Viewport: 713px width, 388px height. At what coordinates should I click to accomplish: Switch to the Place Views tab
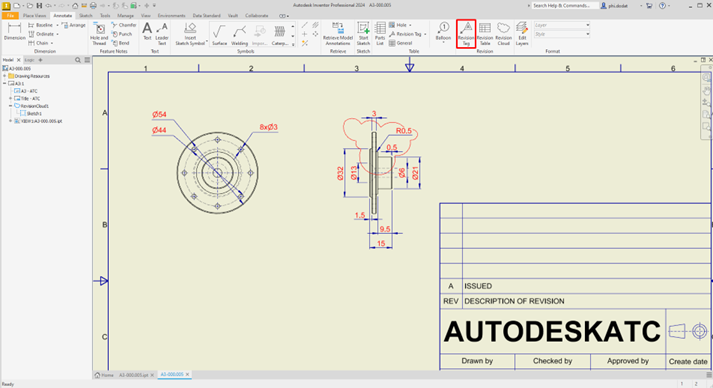(x=35, y=15)
